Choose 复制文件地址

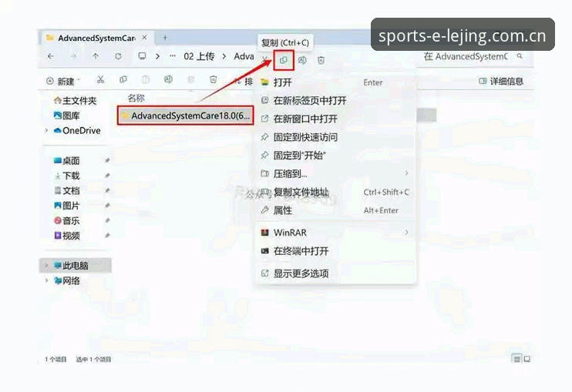click(x=335, y=192)
